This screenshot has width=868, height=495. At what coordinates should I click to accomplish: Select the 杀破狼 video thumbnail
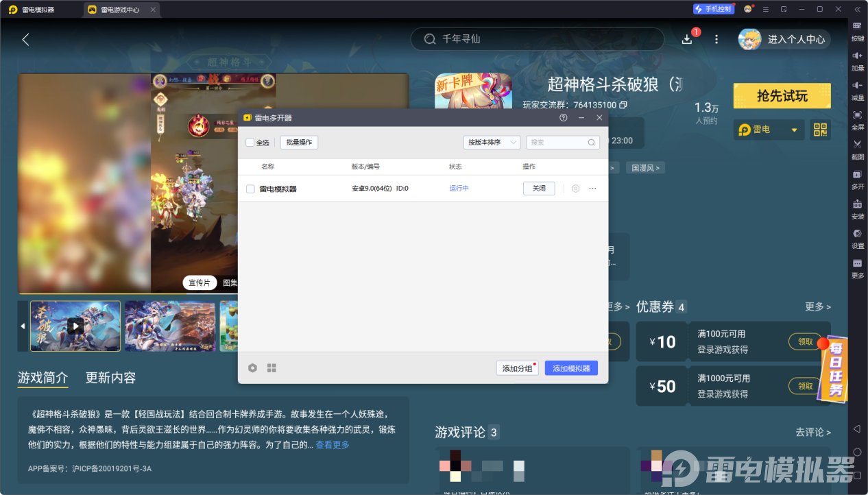pos(75,326)
